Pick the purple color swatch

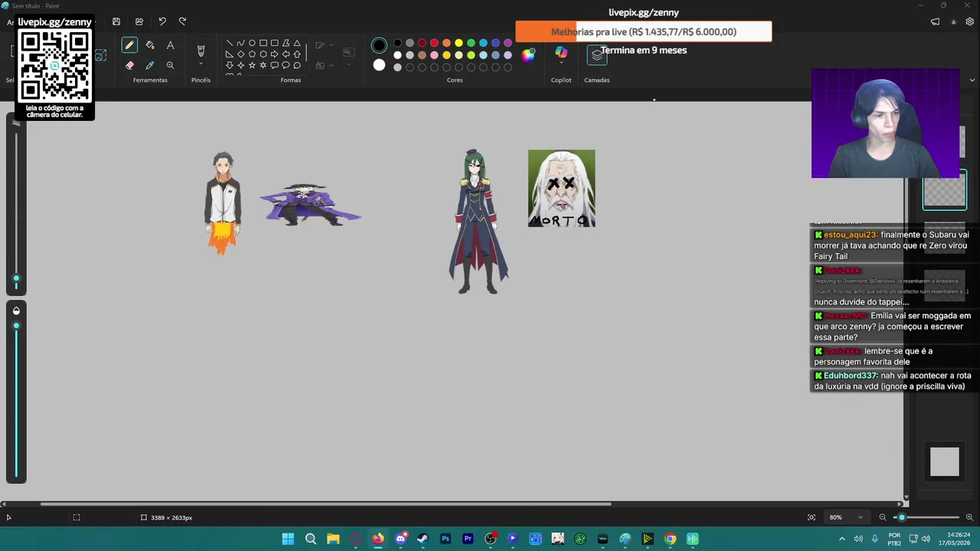508,43
